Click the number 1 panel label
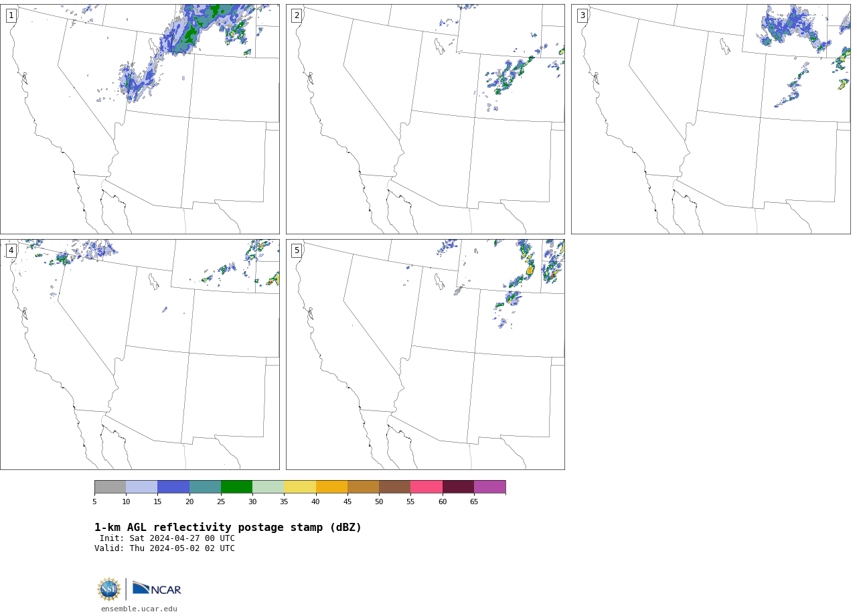Screen dimensions: 857x616 tap(11, 15)
